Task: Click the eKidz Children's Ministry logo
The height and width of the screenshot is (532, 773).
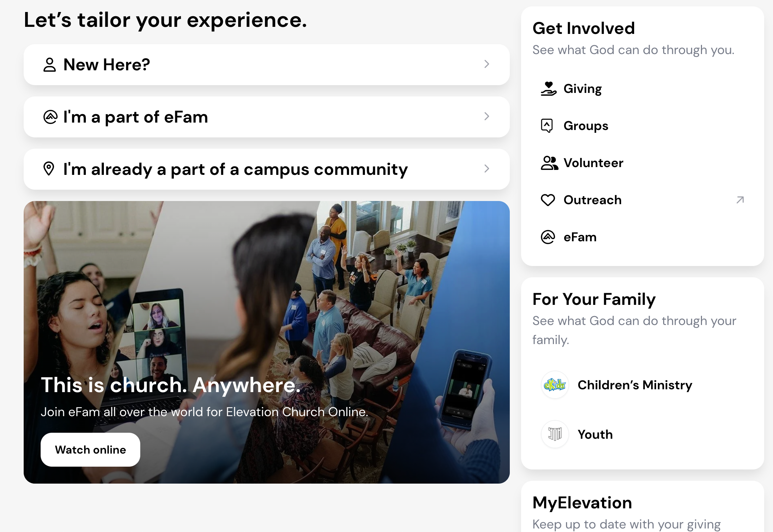Action: tap(555, 385)
